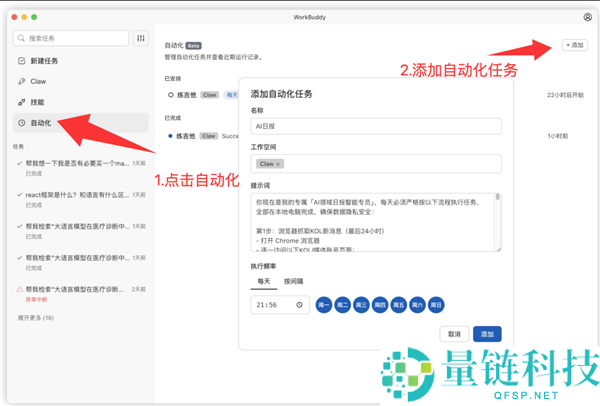Image resolution: width=600 pixels, height=406 pixels.
Task: Click the blue 添加 button in dialog
Action: pos(487,334)
